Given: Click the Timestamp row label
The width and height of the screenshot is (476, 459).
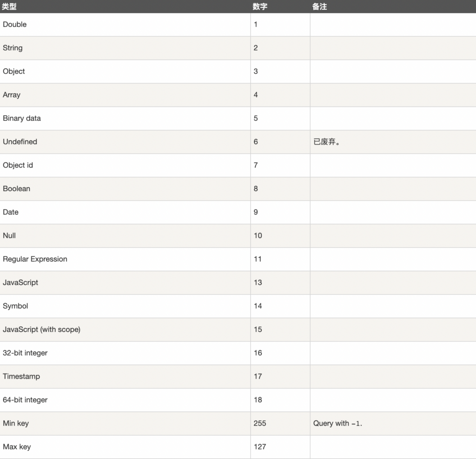Looking at the screenshot, I should coord(21,376).
